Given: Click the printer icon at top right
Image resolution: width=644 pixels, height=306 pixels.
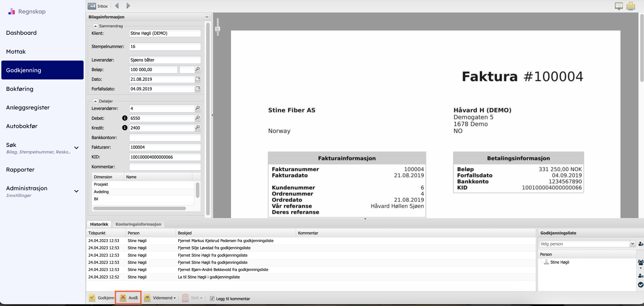Looking at the screenshot, I should coord(631,6).
